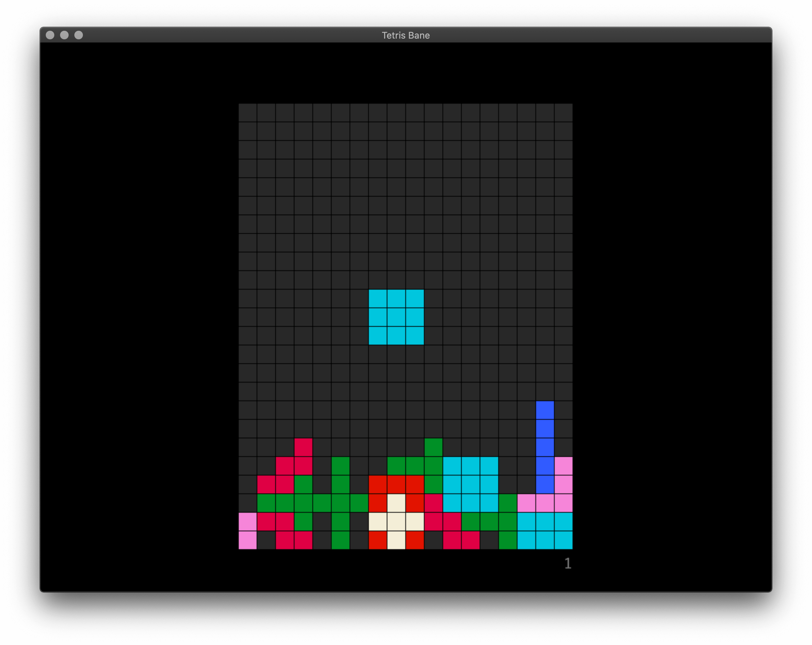
Task: Zoom the Tetris Bane window
Action: (x=79, y=35)
